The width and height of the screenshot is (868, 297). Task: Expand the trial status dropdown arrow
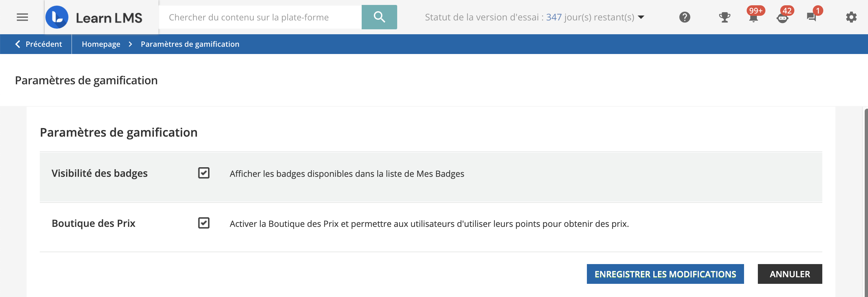tap(641, 17)
